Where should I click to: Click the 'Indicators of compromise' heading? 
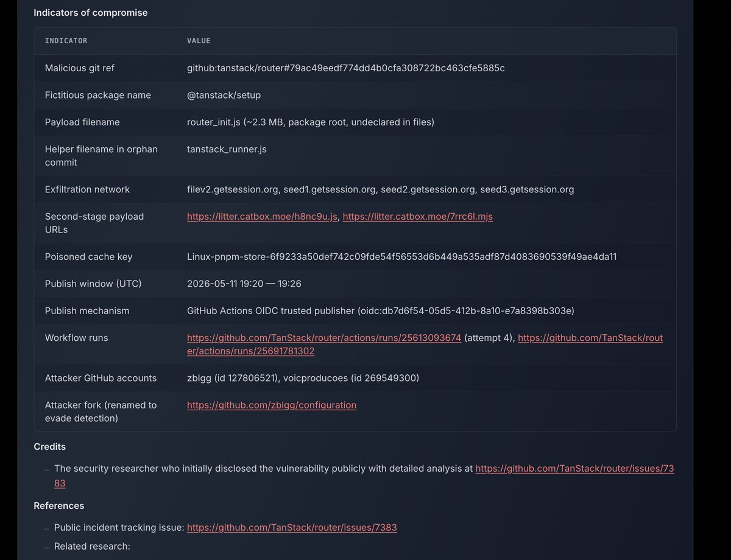pos(90,12)
